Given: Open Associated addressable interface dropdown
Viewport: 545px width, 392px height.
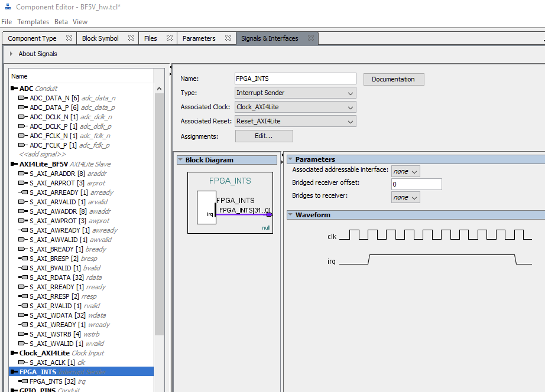Looking at the screenshot, I should [x=405, y=171].
